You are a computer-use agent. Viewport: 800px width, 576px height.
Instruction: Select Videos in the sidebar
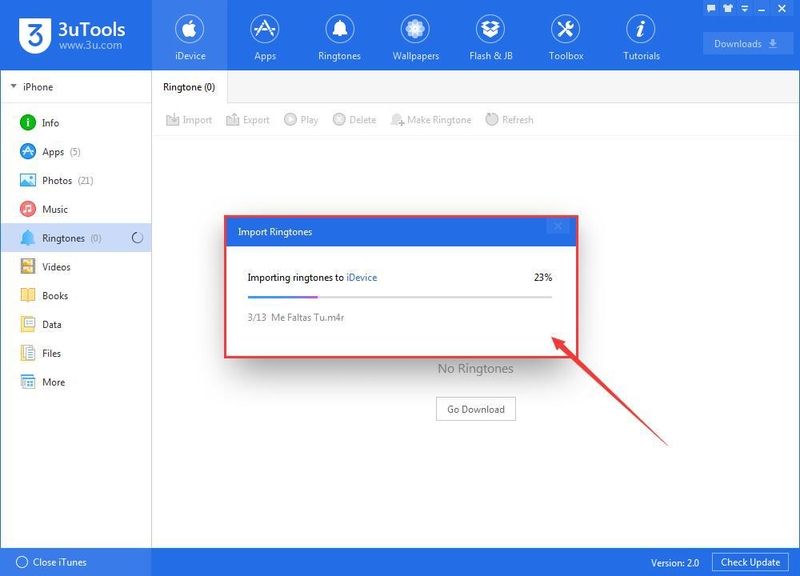click(x=76, y=266)
